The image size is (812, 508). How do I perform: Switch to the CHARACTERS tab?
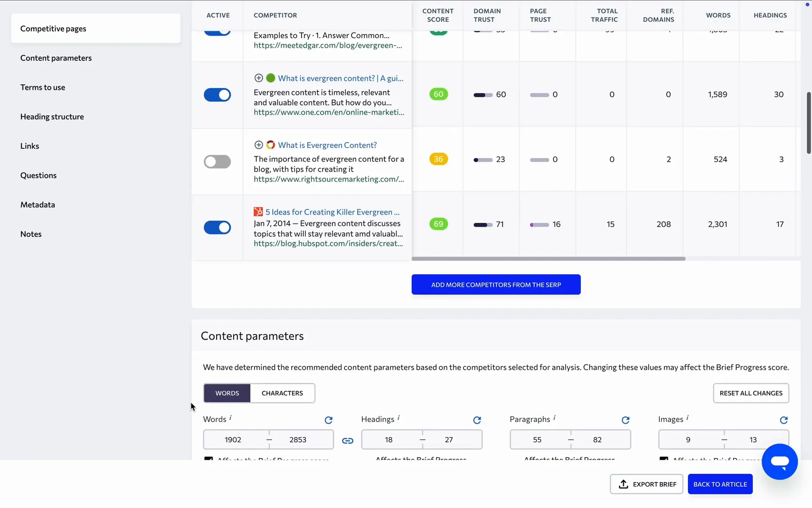(282, 393)
